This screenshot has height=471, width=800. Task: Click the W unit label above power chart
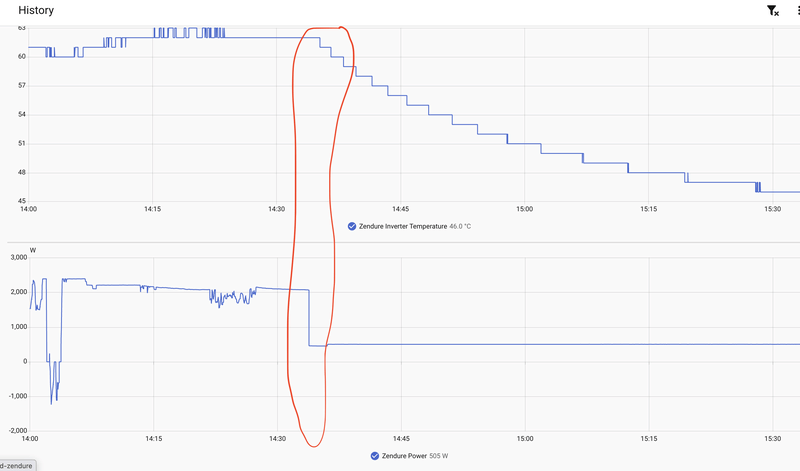[x=33, y=250]
